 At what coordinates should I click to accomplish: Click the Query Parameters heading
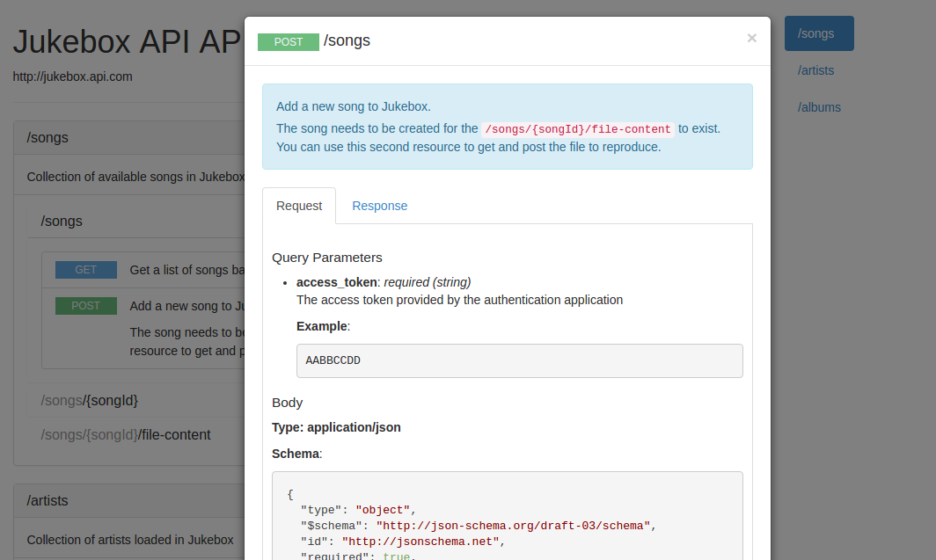[327, 258]
